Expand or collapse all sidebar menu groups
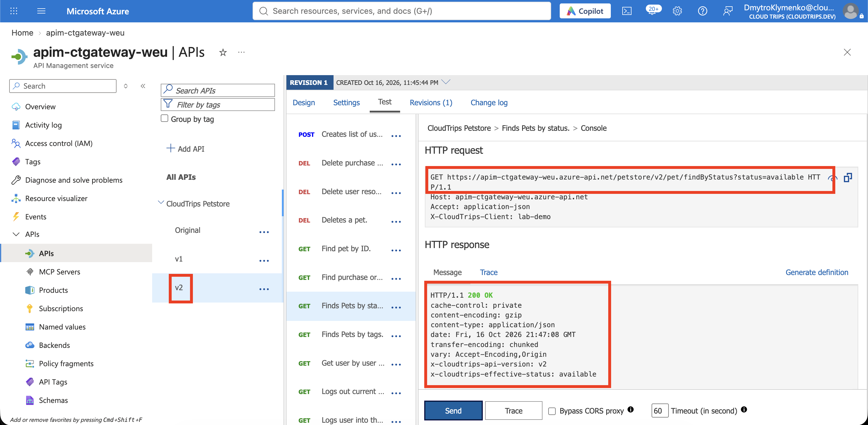Image resolution: width=868 pixels, height=425 pixels. [x=126, y=86]
